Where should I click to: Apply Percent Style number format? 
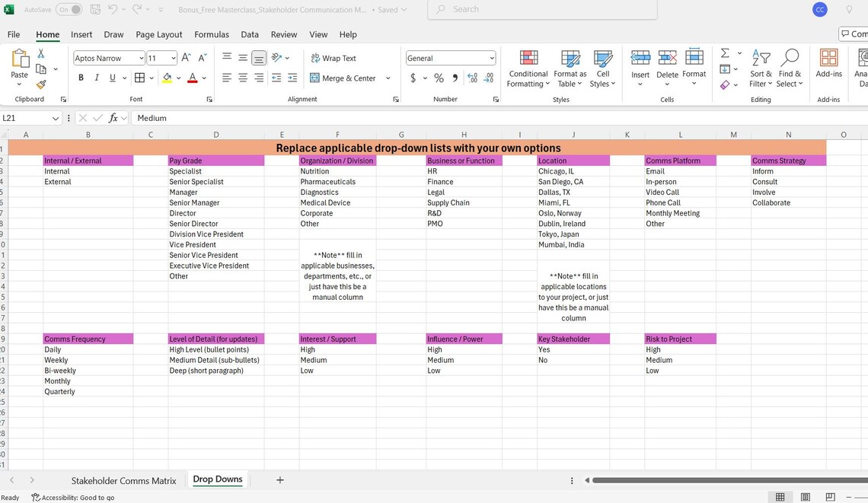[439, 78]
